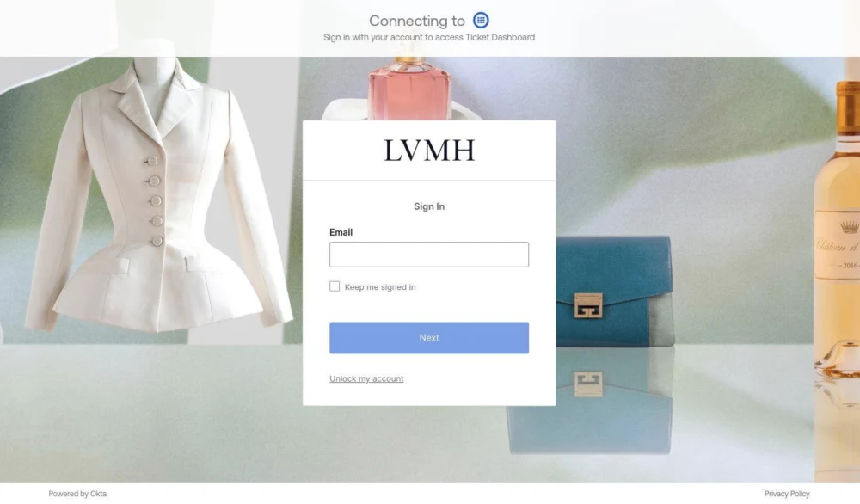Click the 'access Ticket Dashboard' subtitle text
The image size is (860, 504).
point(485,37)
